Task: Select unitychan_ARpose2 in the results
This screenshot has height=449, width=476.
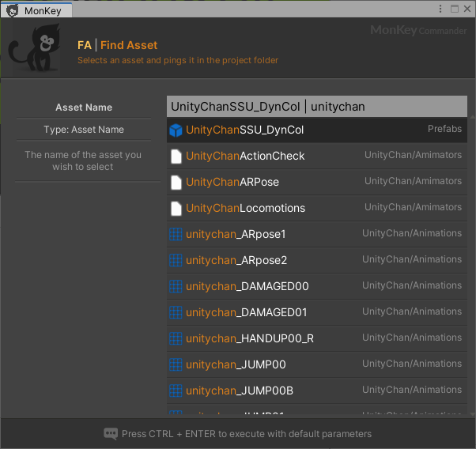Action: pos(317,261)
